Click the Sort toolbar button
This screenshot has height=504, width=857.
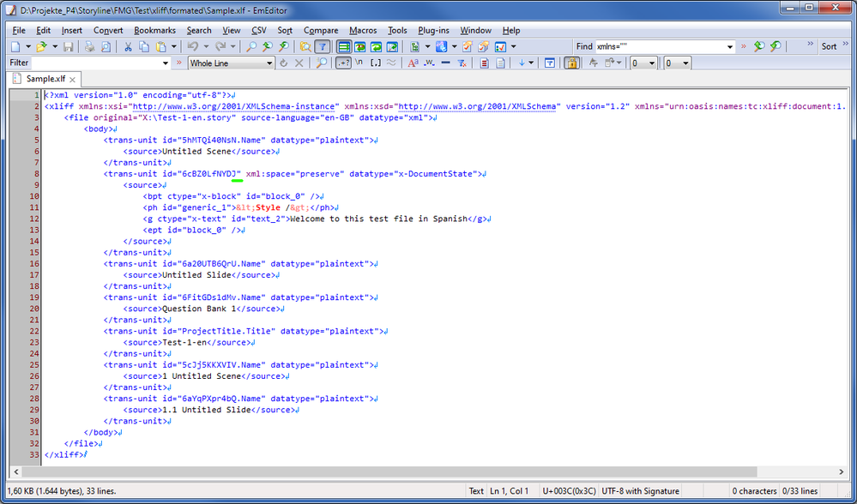tap(829, 47)
